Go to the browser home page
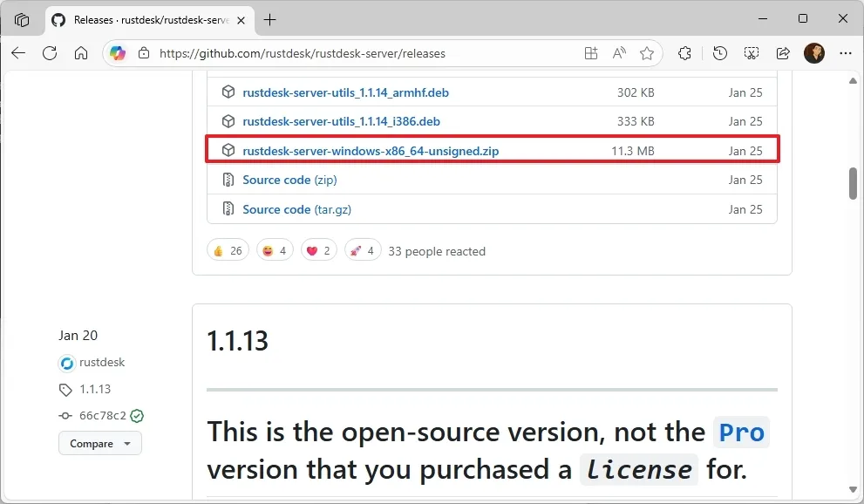This screenshot has width=864, height=504. tap(81, 53)
